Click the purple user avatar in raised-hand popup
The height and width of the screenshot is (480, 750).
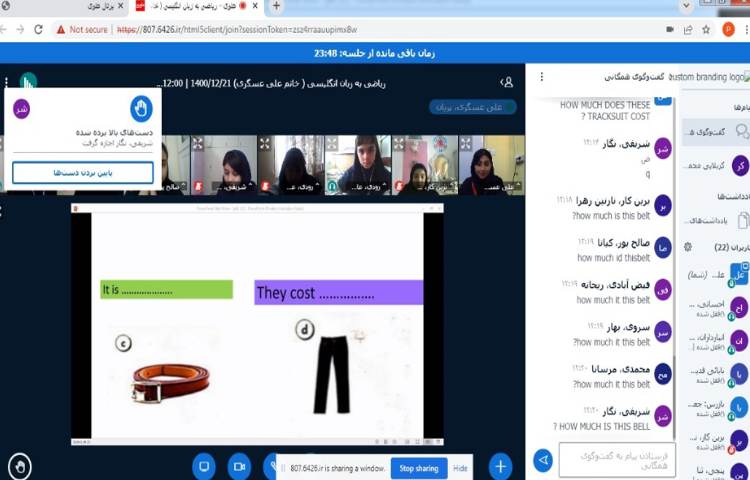[21, 109]
